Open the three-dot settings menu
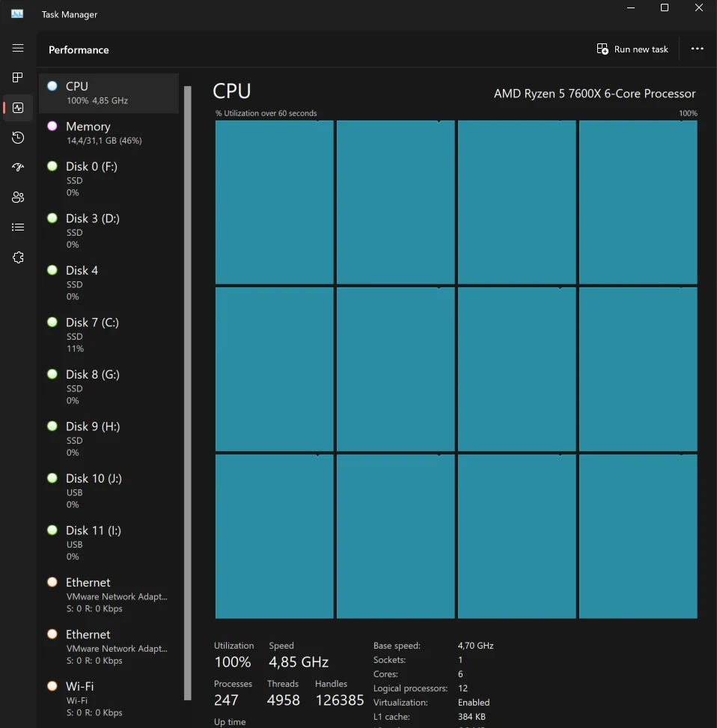Image resolution: width=717 pixels, height=728 pixels. [697, 49]
